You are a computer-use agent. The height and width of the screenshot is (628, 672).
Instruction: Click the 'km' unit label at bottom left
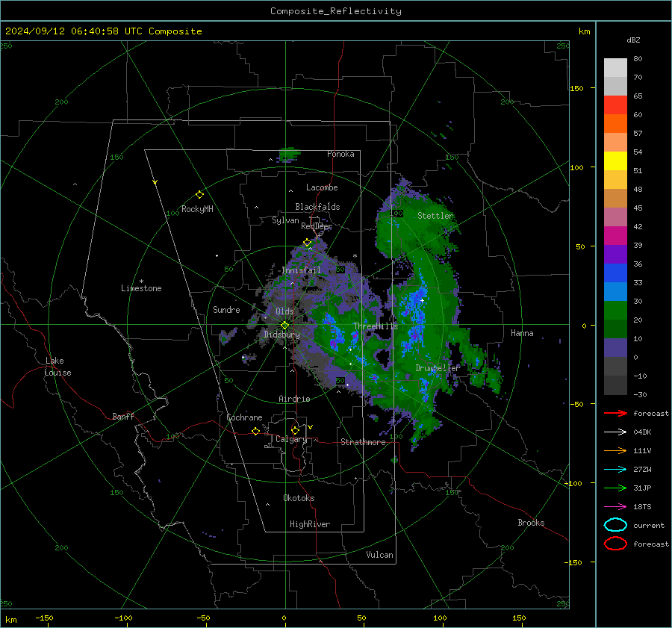(x=10, y=620)
